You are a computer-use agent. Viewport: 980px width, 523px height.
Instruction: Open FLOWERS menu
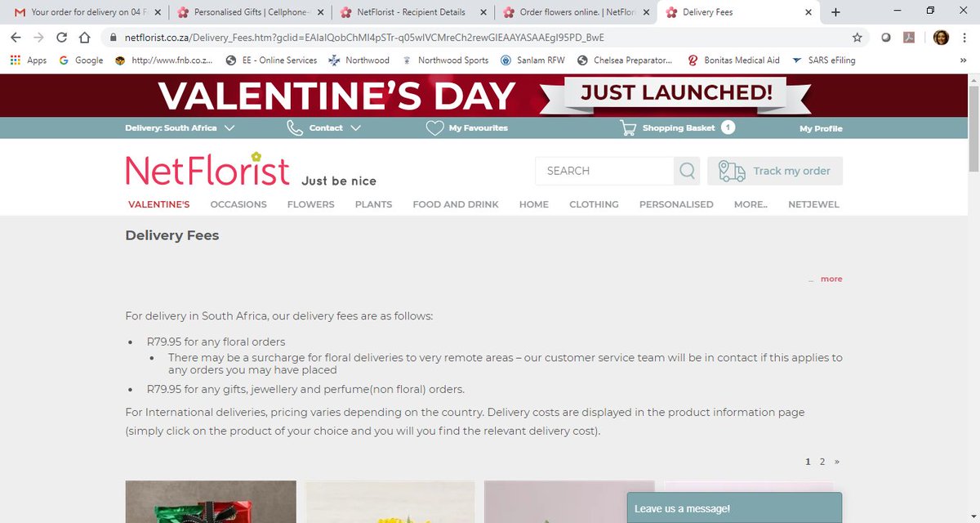[x=310, y=204]
